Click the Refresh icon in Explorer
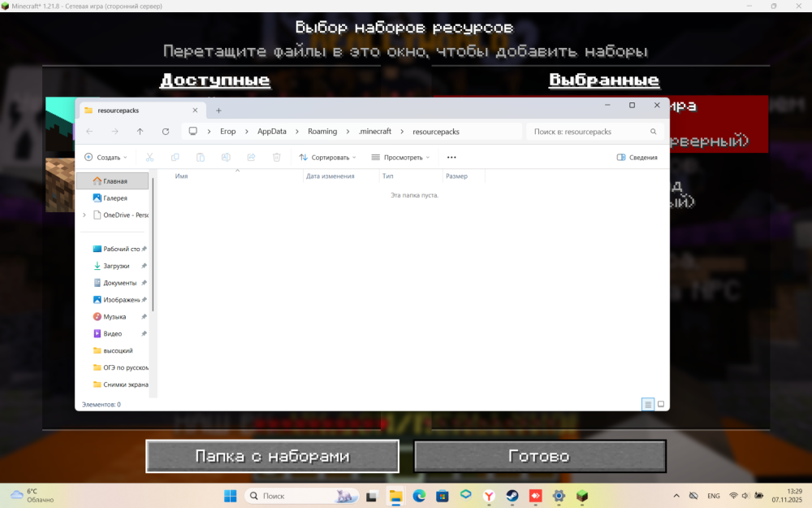Image resolution: width=812 pixels, height=508 pixels. click(x=166, y=132)
